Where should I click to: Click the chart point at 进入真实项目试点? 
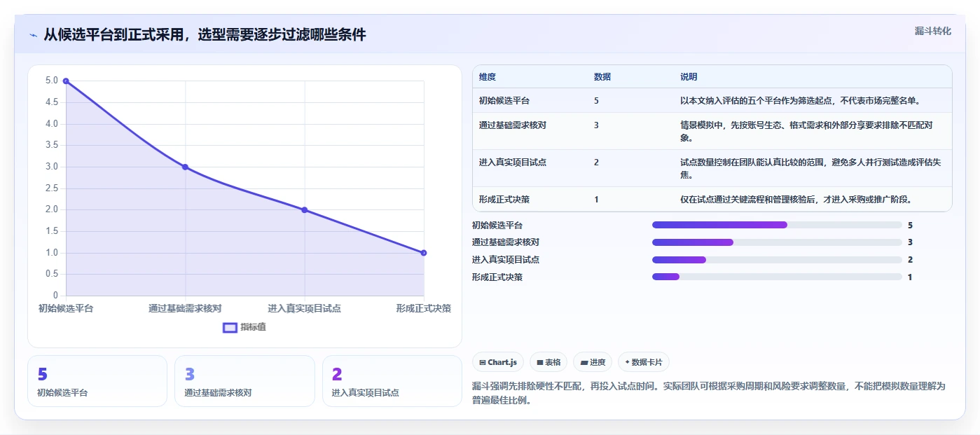pos(305,210)
